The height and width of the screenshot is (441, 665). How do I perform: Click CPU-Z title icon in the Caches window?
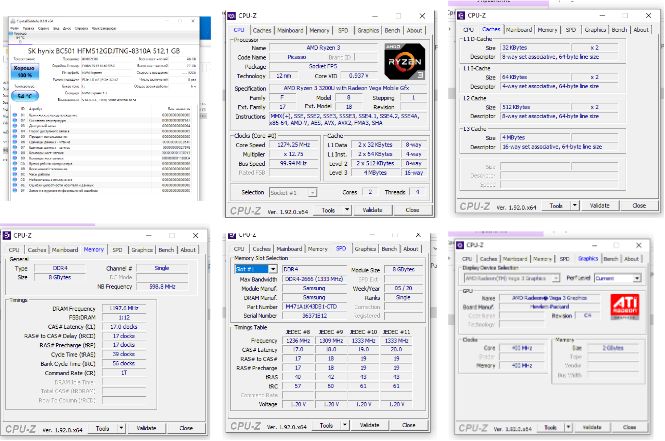pyautogui.click(x=461, y=16)
